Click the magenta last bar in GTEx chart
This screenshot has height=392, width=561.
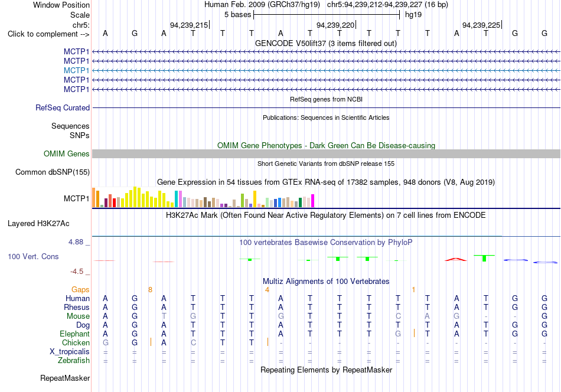pyautogui.click(x=312, y=201)
